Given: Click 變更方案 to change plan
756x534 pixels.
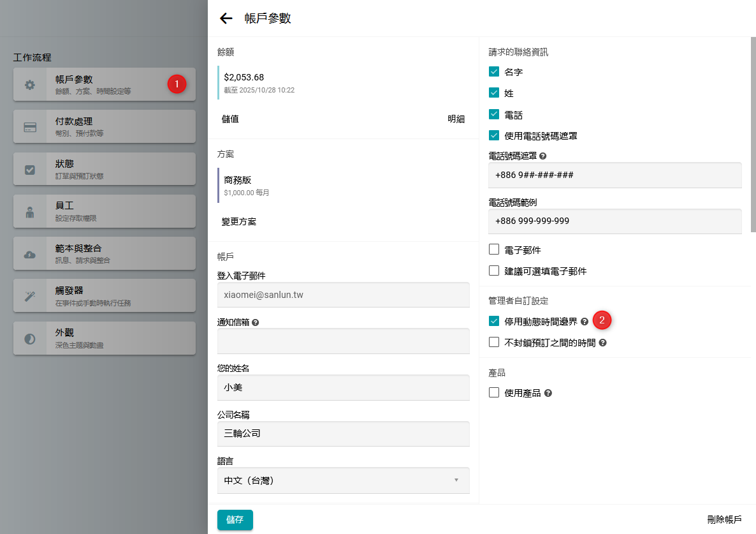Looking at the screenshot, I should 239,221.
